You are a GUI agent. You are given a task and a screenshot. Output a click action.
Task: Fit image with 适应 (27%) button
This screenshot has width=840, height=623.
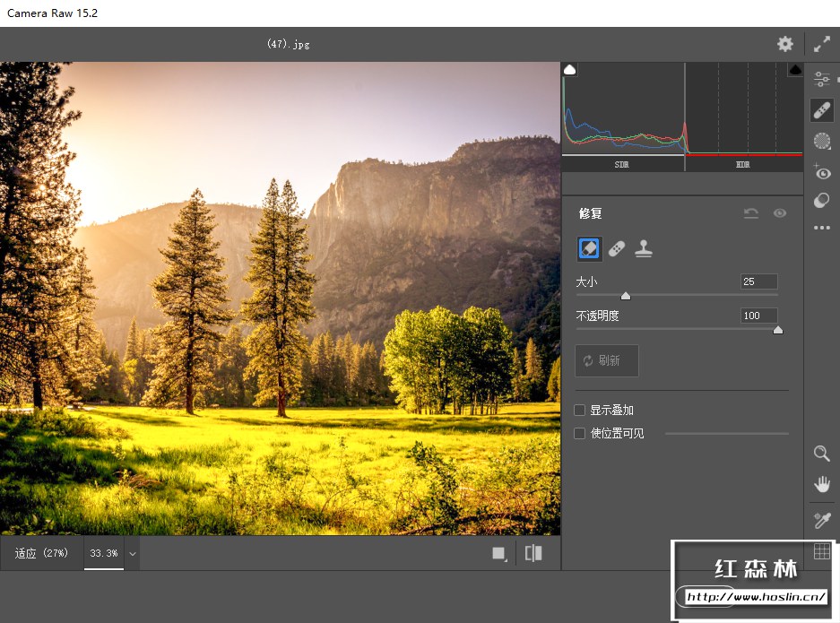tap(41, 553)
